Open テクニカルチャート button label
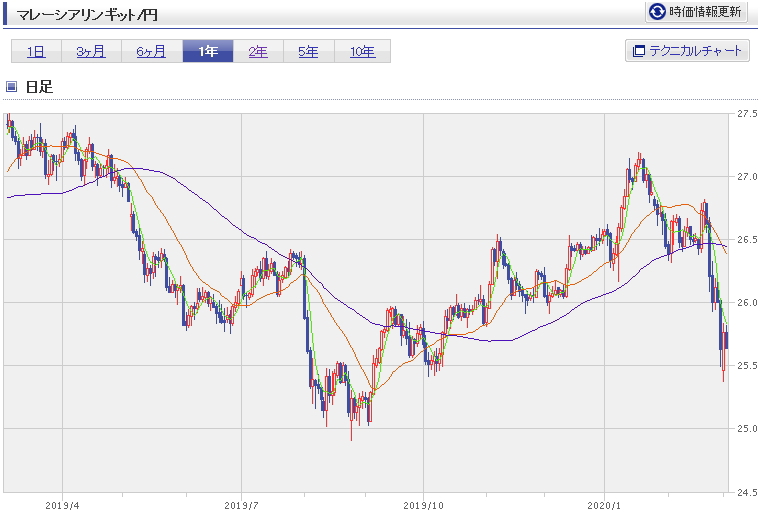This screenshot has height=516, width=761. point(695,51)
